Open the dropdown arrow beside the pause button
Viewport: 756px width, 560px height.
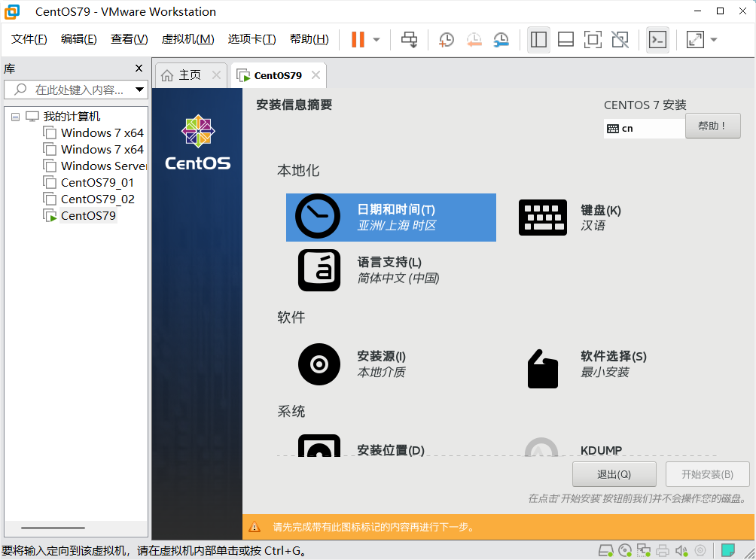376,40
